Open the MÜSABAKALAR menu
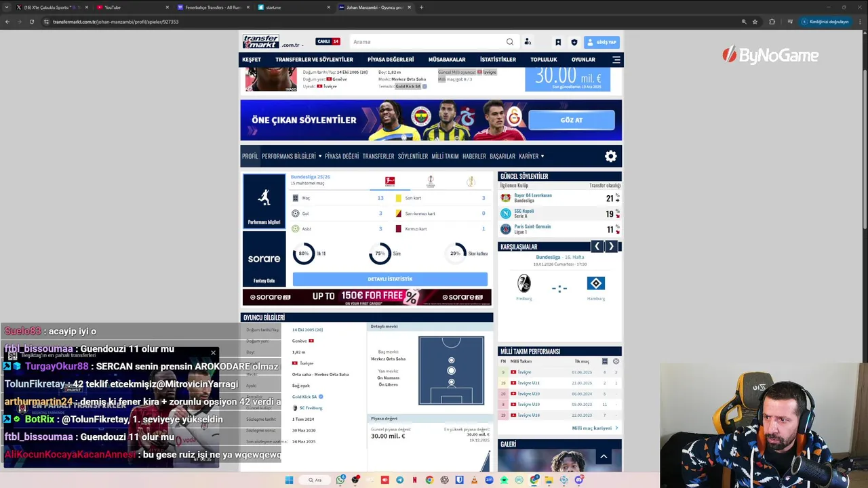868x488 pixels. [x=447, y=60]
